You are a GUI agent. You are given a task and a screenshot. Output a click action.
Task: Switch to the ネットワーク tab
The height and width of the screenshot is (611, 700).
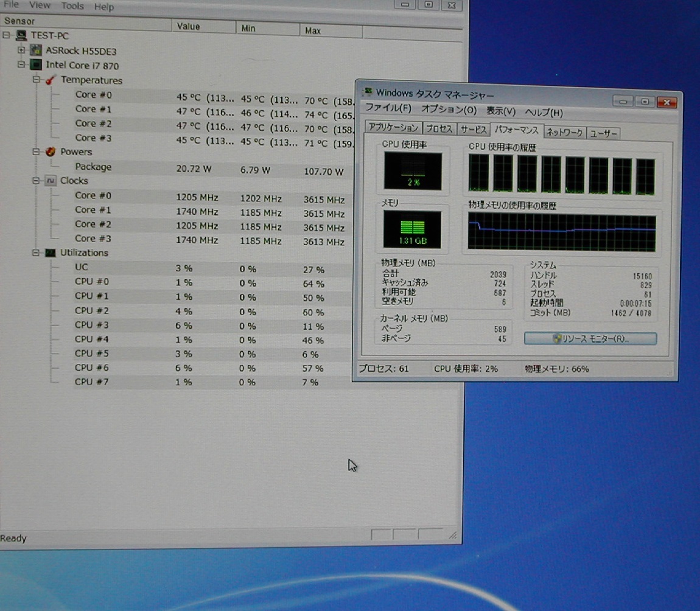[x=564, y=132]
